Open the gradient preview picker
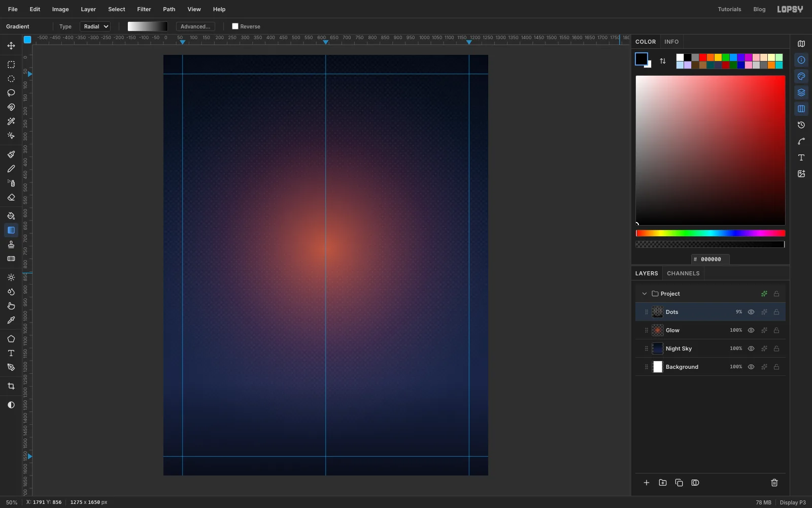This screenshot has height=508, width=812. pyautogui.click(x=148, y=26)
